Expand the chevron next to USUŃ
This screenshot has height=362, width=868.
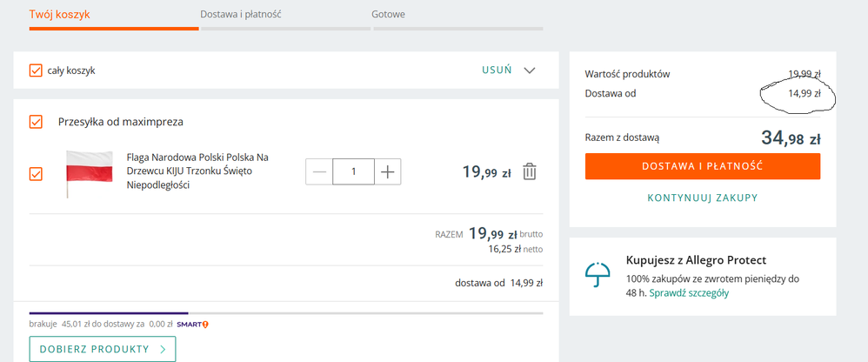[x=530, y=70]
